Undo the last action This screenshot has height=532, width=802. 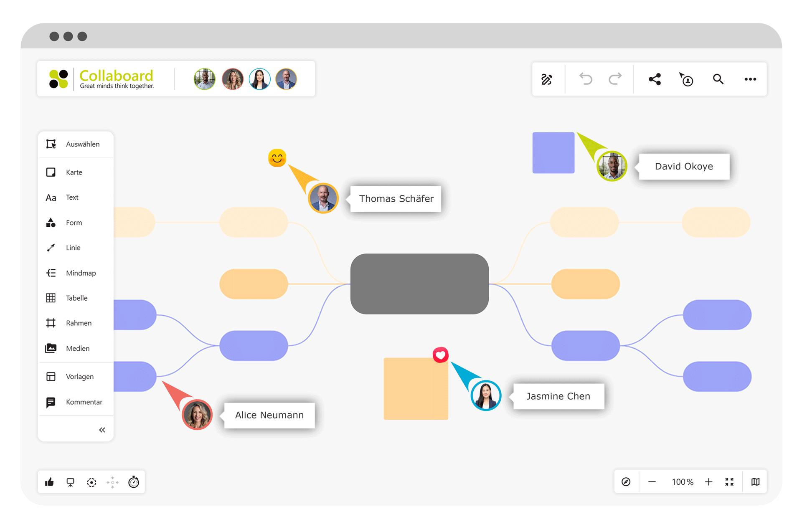tap(586, 79)
